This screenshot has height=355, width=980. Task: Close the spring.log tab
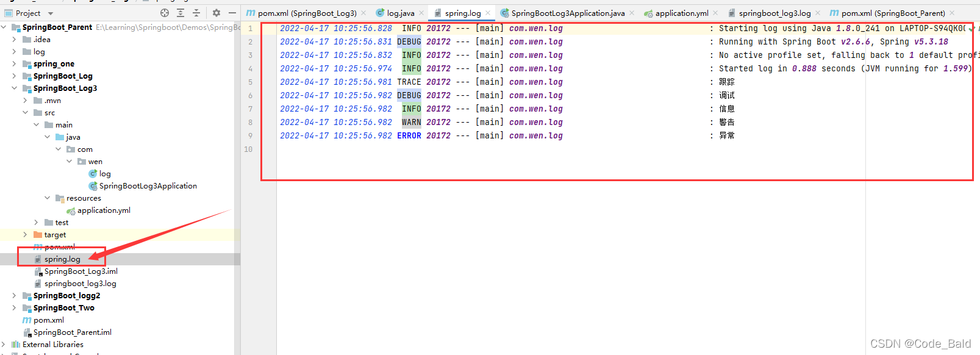488,13
